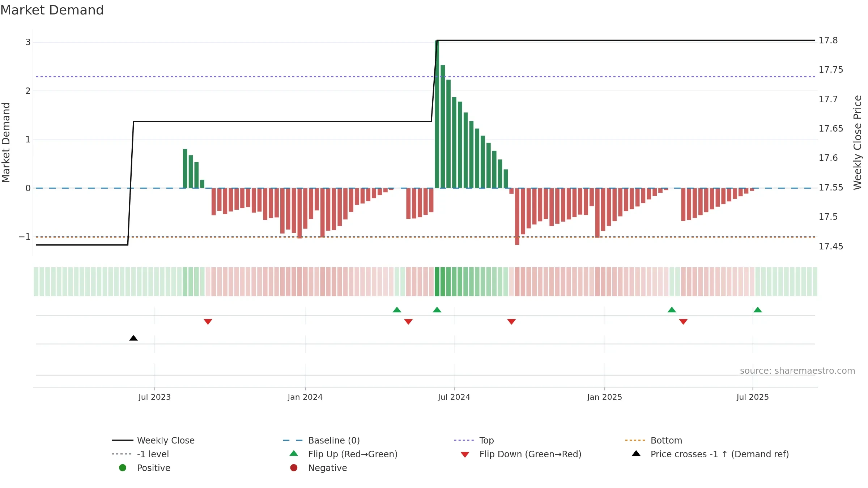Toggle the Flip Down (Green→Red) legend entry
This screenshot has height=488, width=868.
point(521,454)
